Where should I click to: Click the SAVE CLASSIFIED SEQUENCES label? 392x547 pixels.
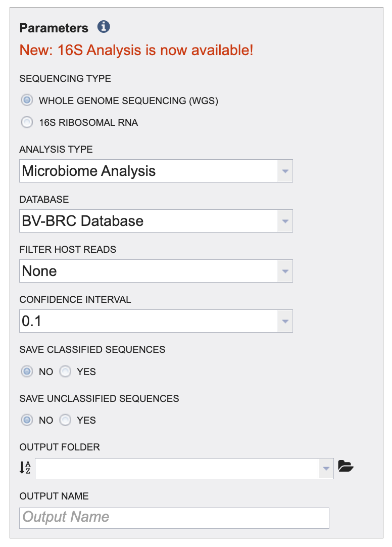pyautogui.click(x=92, y=349)
